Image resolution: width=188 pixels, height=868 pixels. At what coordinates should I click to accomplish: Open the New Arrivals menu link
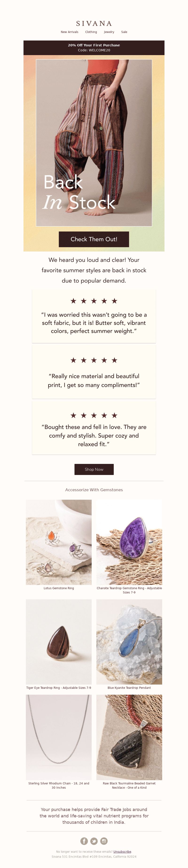point(69,32)
